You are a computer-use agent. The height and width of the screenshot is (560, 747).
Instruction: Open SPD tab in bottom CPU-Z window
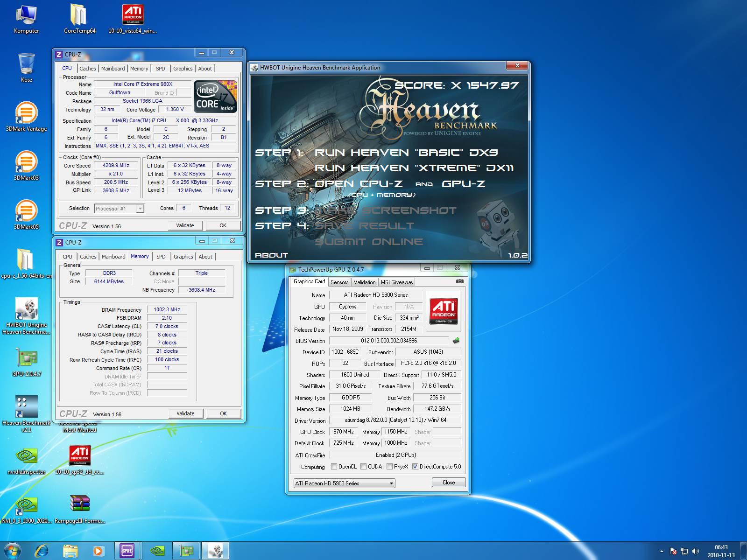tap(161, 257)
